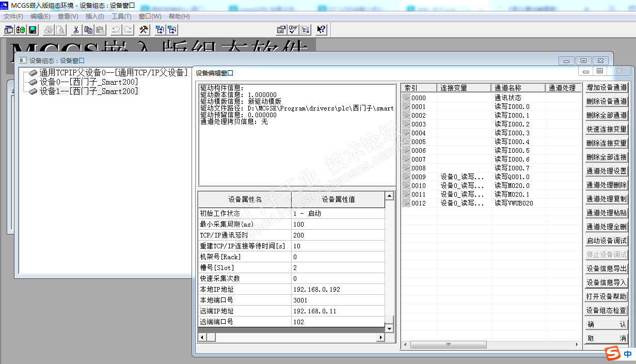Click the 设备信息导入 button
636x364 pixels.
(607, 282)
